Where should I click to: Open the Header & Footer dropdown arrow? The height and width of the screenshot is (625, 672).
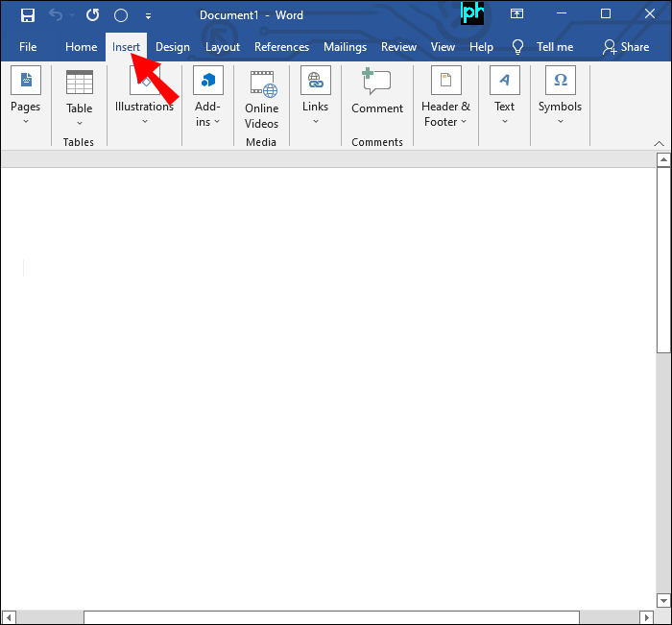pos(464,122)
